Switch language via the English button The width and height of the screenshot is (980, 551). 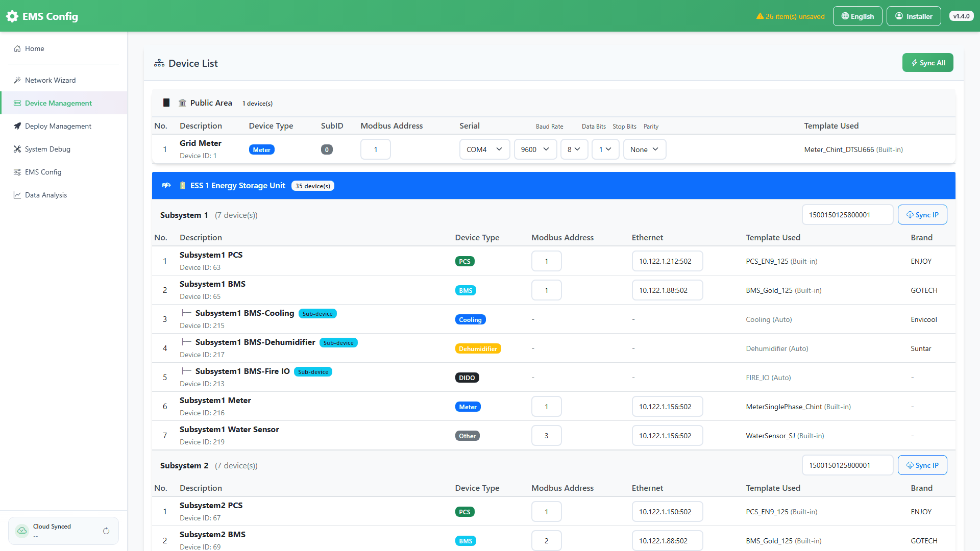coord(857,16)
